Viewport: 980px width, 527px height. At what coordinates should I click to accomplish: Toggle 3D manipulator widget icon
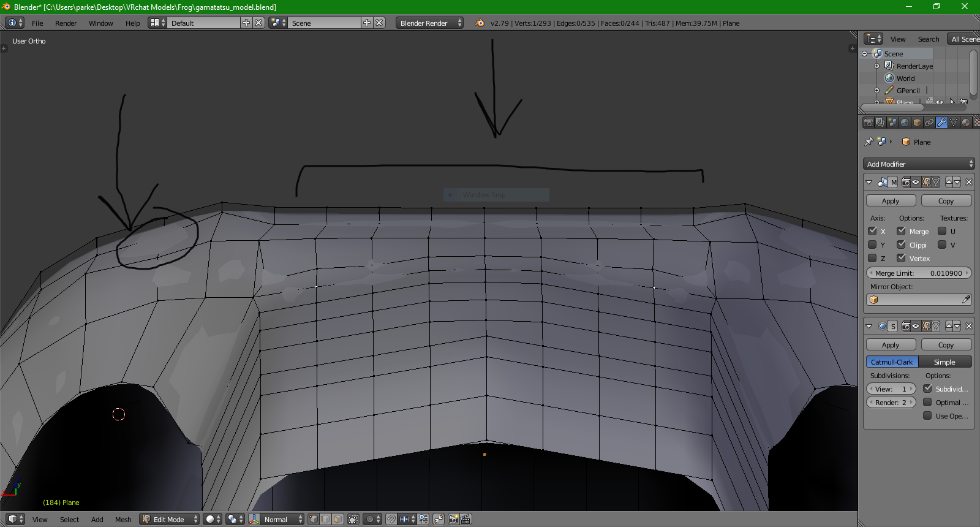pos(254,519)
